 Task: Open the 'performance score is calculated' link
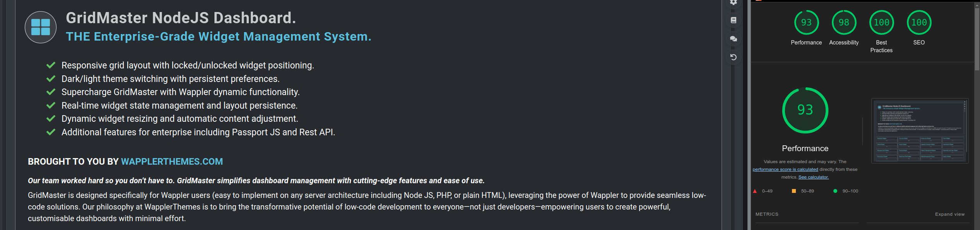pyautogui.click(x=785, y=169)
